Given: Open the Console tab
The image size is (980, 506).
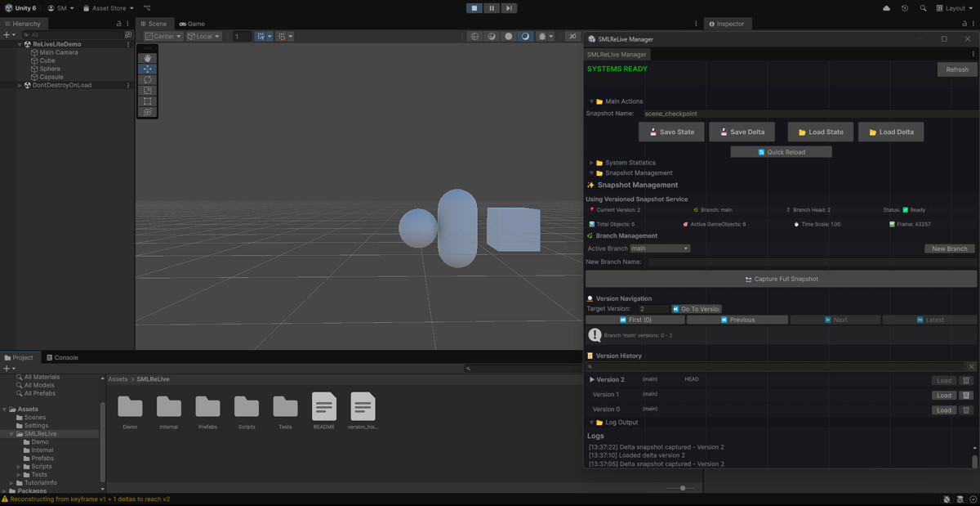Looking at the screenshot, I should click(x=62, y=357).
